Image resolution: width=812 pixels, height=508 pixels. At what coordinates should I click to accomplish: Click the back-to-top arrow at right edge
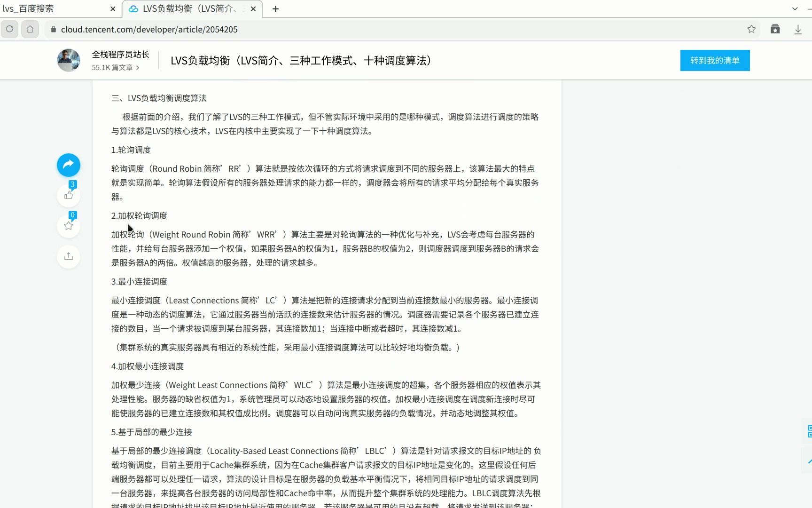[x=809, y=461]
